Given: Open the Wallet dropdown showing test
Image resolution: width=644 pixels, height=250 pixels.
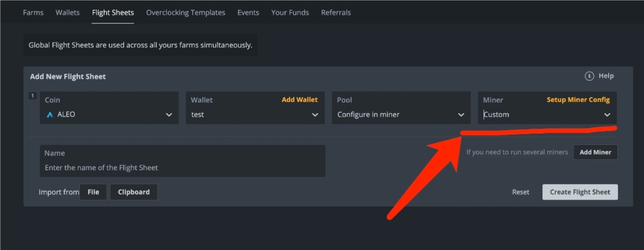Looking at the screenshot, I should click(255, 108).
